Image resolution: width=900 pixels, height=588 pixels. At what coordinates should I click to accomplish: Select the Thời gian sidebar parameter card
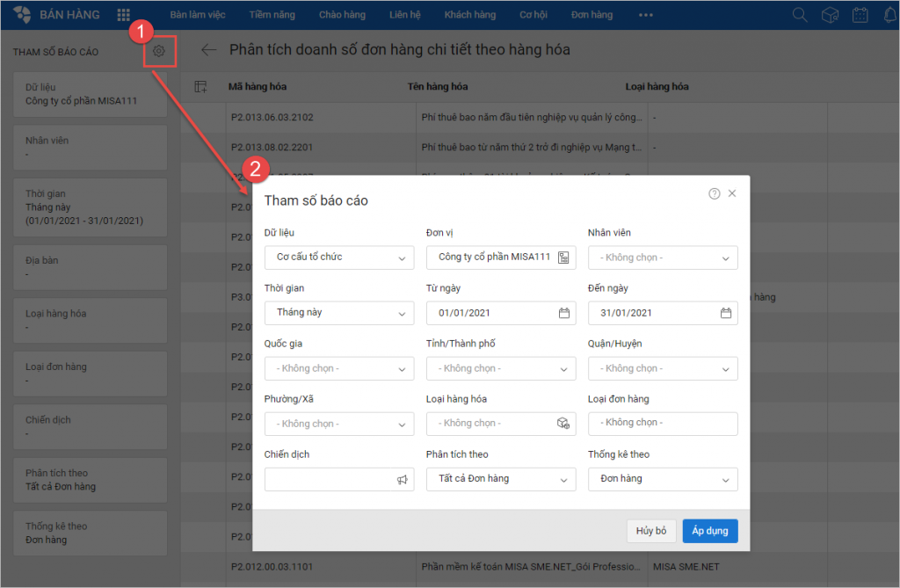coord(91,207)
